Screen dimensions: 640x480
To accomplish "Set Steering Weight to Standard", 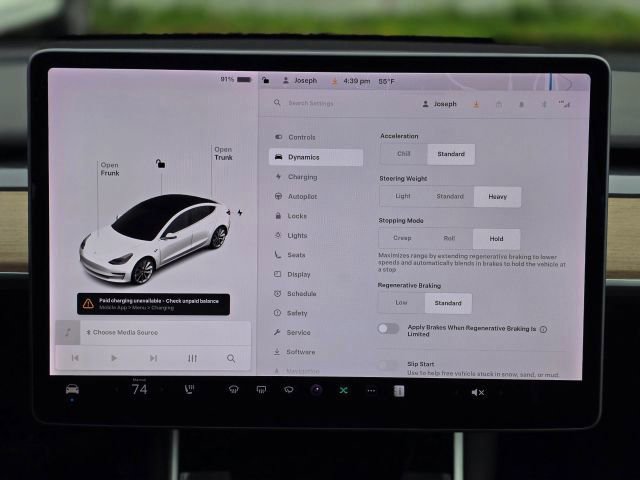I will pyautogui.click(x=450, y=196).
